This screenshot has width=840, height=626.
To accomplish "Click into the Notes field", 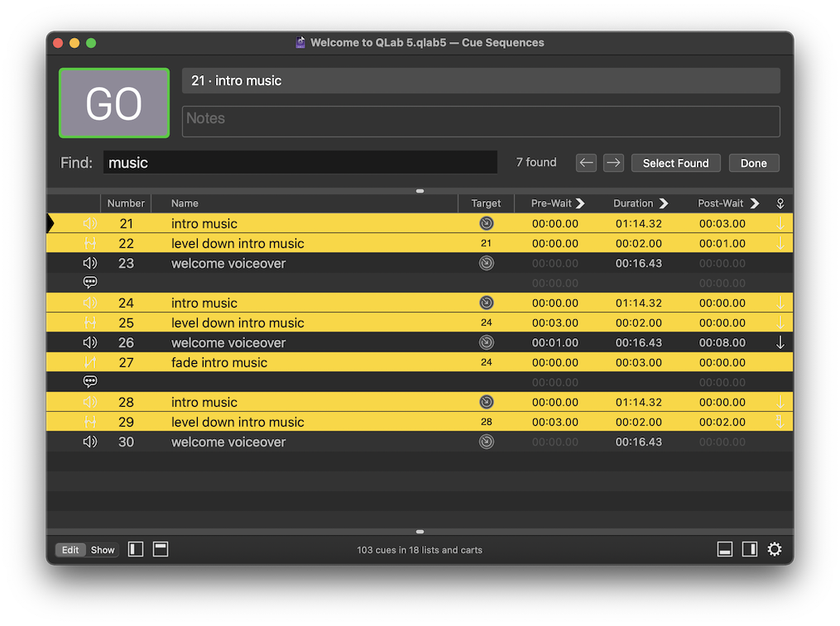I will (480, 121).
